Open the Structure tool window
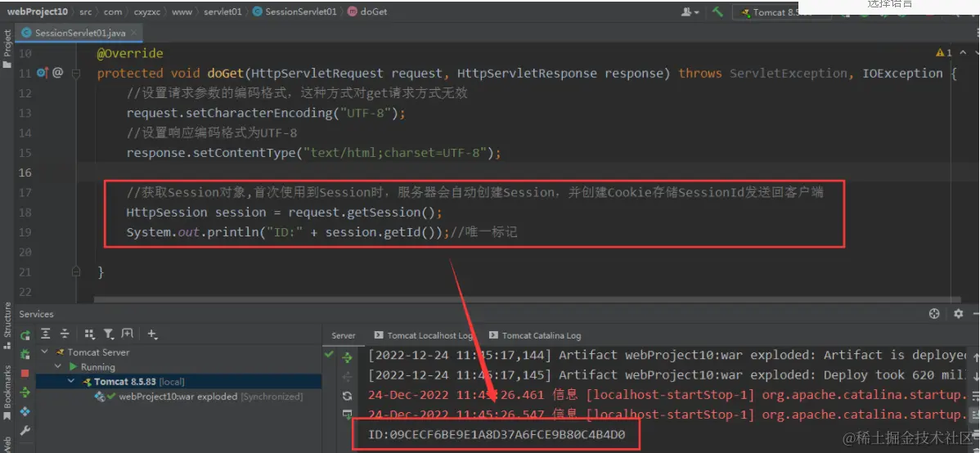This screenshot has height=453, width=980. (x=7, y=325)
